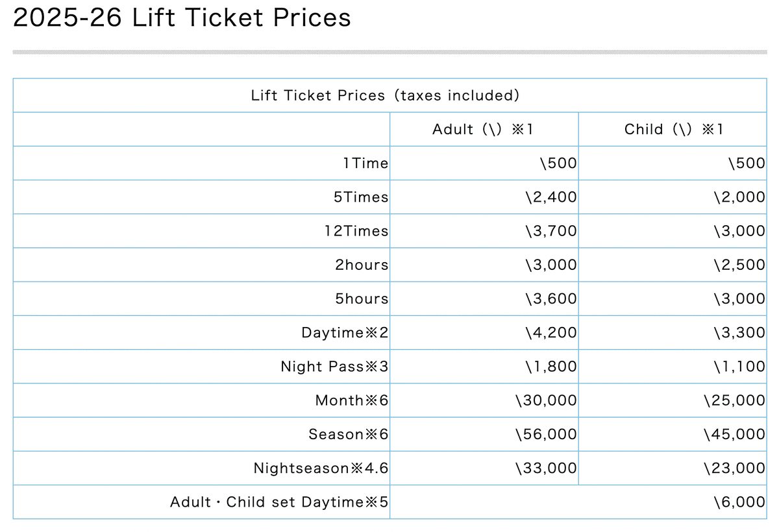Screen dimensions: 779x532
Task: Click the Adult column header
Action: click(x=484, y=130)
